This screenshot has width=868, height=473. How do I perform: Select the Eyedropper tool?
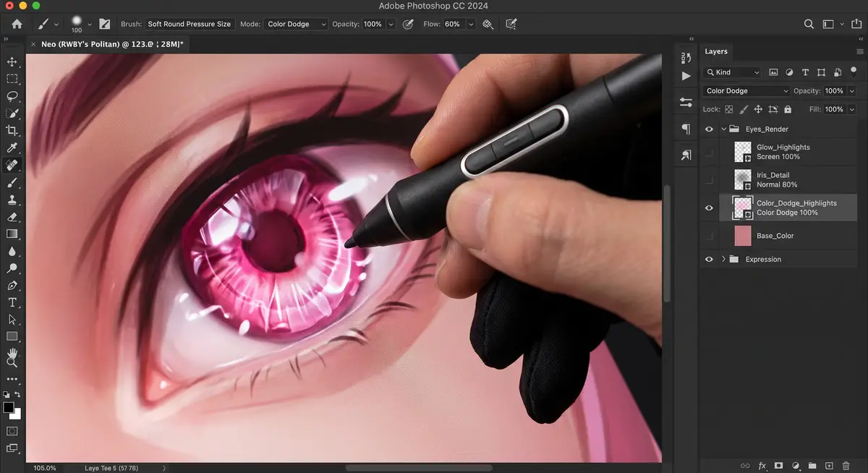tap(12, 148)
